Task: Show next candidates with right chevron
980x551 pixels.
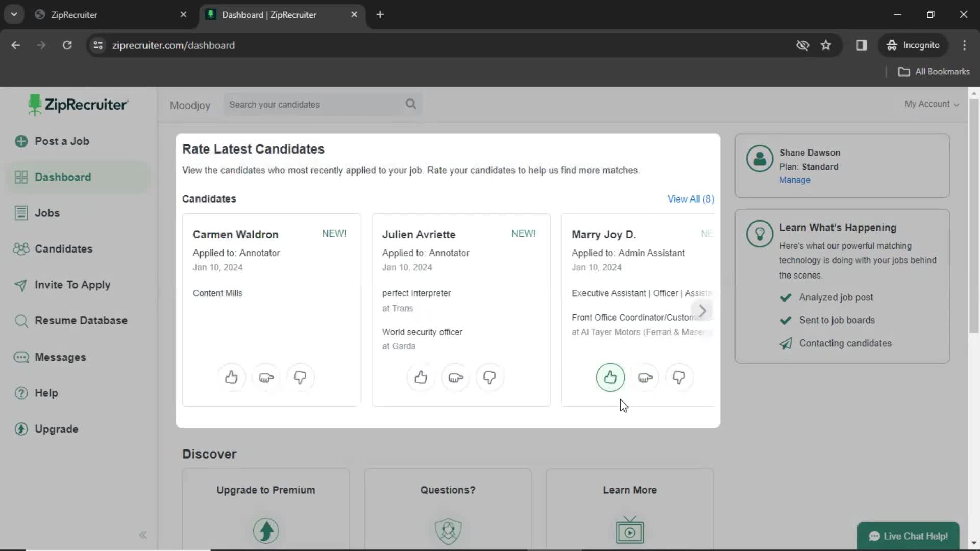Action: [x=702, y=310]
